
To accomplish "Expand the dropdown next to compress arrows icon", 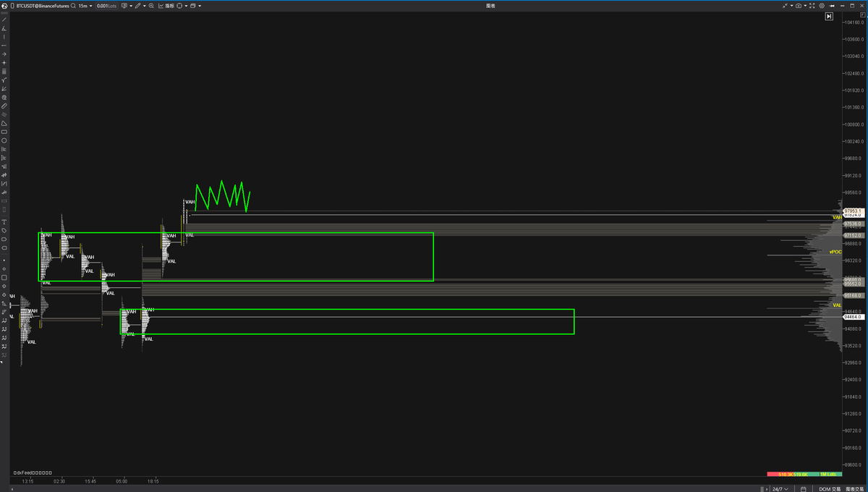I will [x=792, y=6].
